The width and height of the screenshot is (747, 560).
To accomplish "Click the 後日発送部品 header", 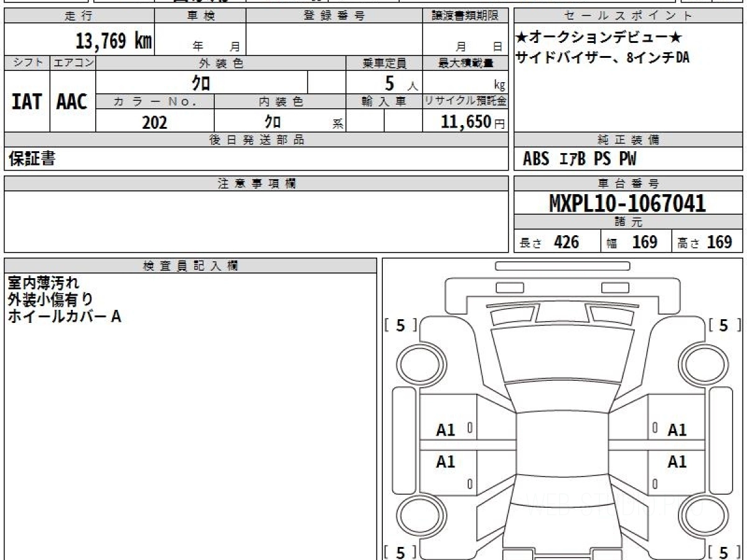I will [x=256, y=140].
